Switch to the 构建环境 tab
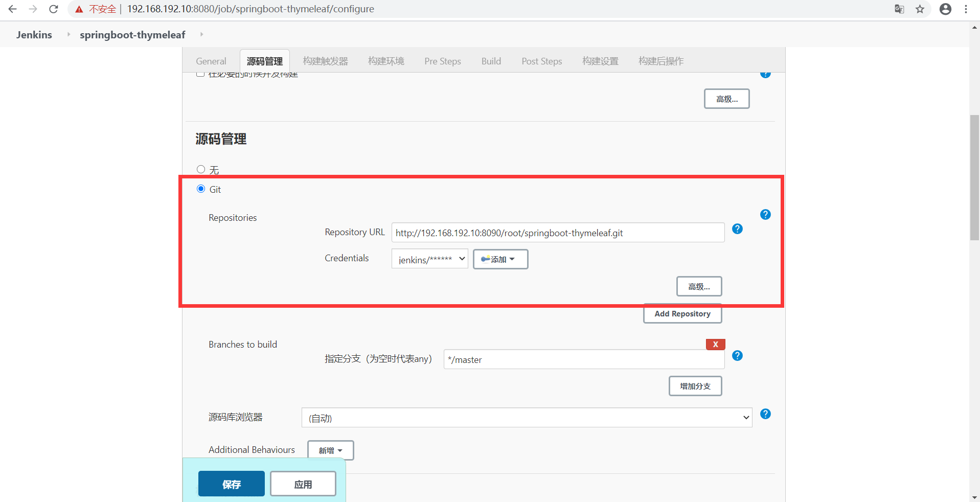The image size is (980, 502). pos(386,61)
